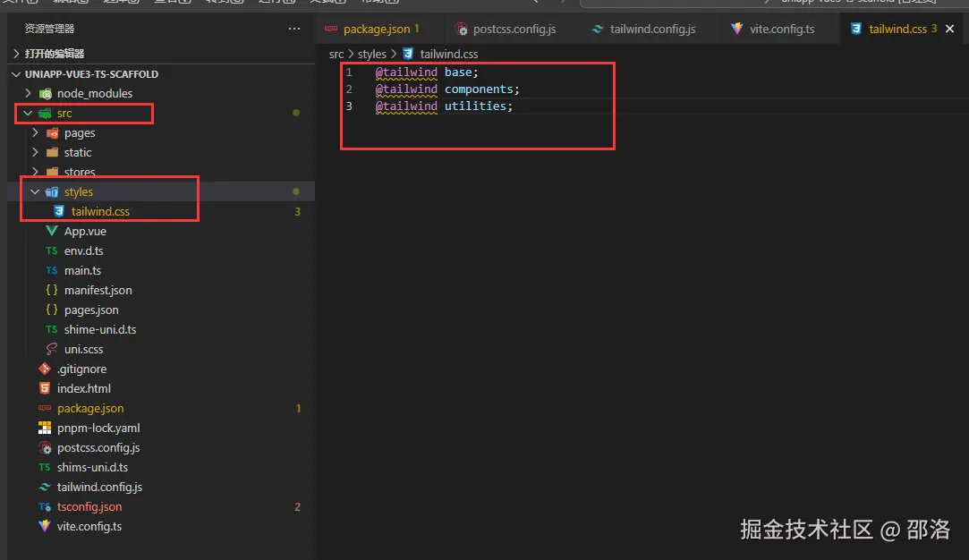This screenshot has width=969, height=560.
Task: Click the 资源管理器 panel title
Action: [x=49, y=29]
